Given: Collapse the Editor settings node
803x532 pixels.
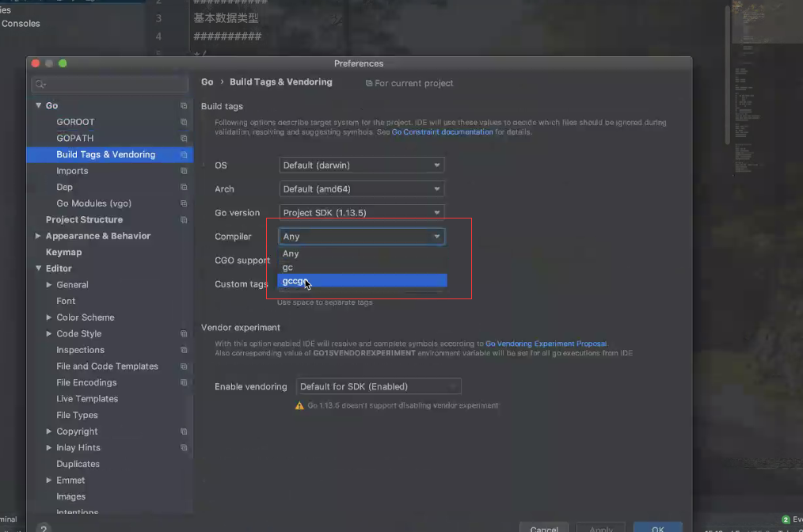Looking at the screenshot, I should tap(39, 268).
